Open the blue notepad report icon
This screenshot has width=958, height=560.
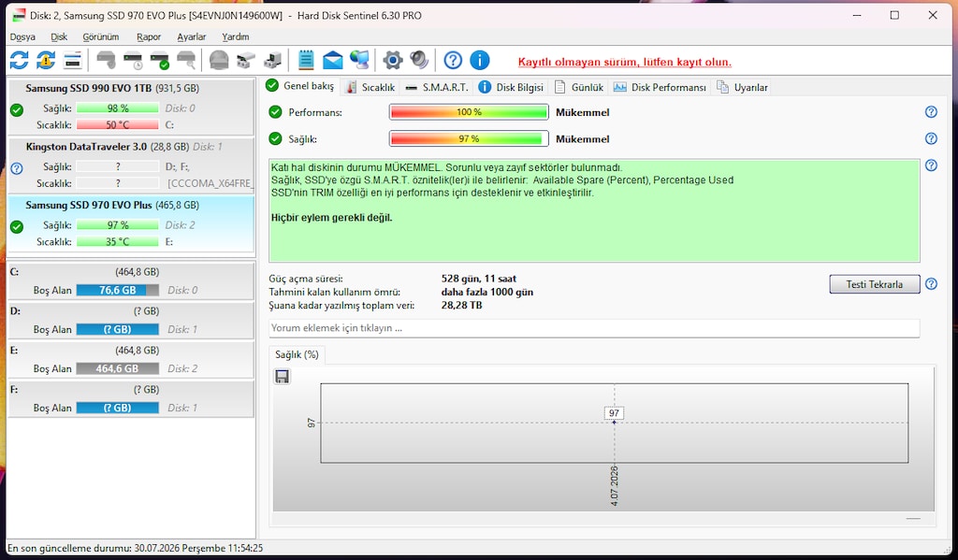click(306, 60)
